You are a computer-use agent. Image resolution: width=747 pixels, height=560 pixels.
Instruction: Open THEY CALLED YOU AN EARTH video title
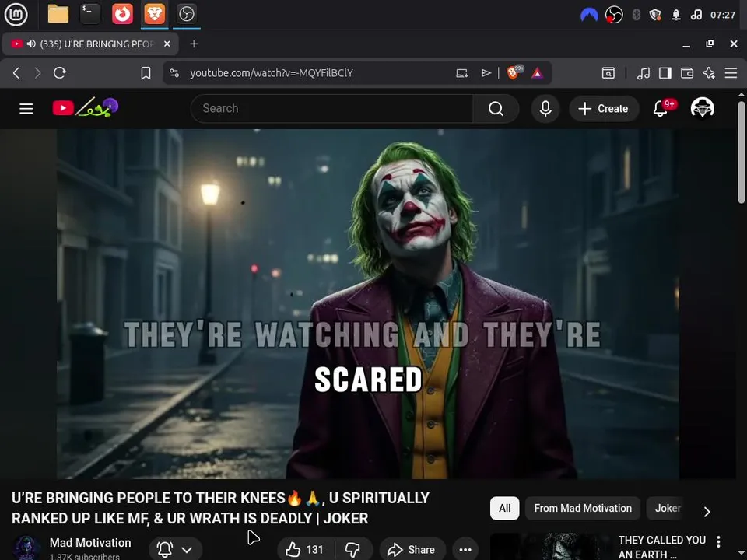[661, 547]
